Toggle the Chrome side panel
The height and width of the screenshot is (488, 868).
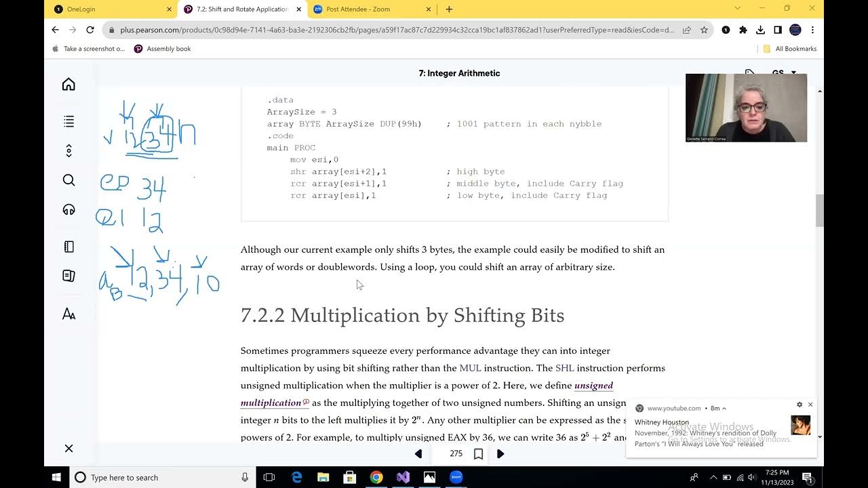pos(778,30)
